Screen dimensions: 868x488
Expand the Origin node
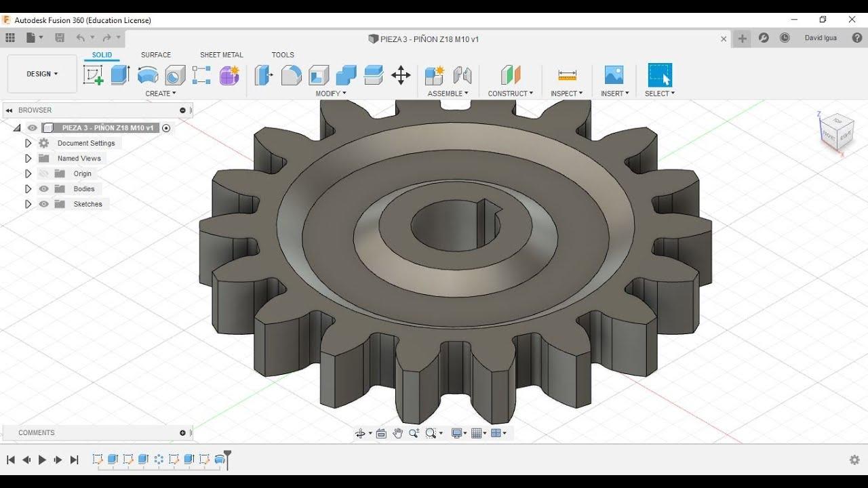click(x=28, y=174)
